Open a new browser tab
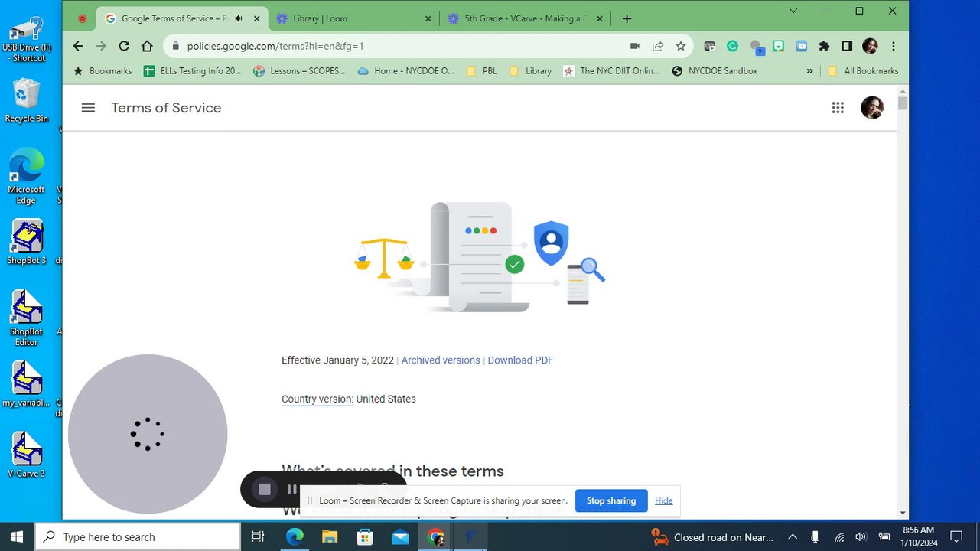Viewport: 980px width, 551px height. point(627,18)
